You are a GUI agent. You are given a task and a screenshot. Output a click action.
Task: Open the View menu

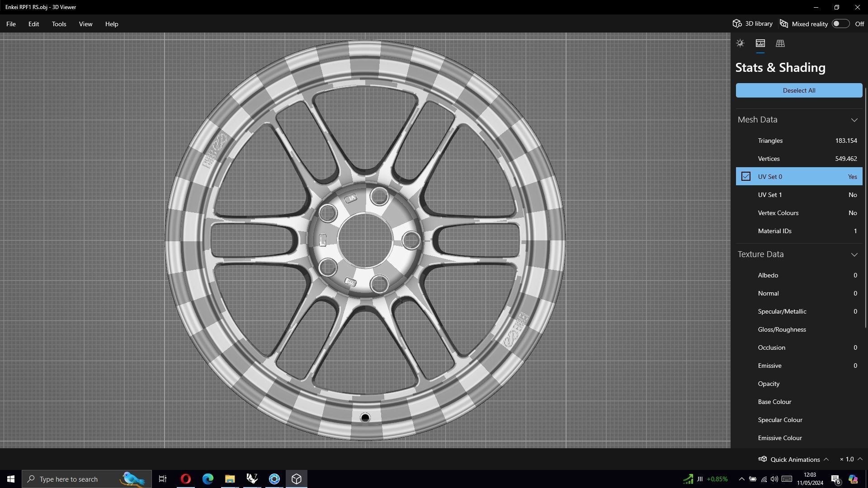point(85,24)
